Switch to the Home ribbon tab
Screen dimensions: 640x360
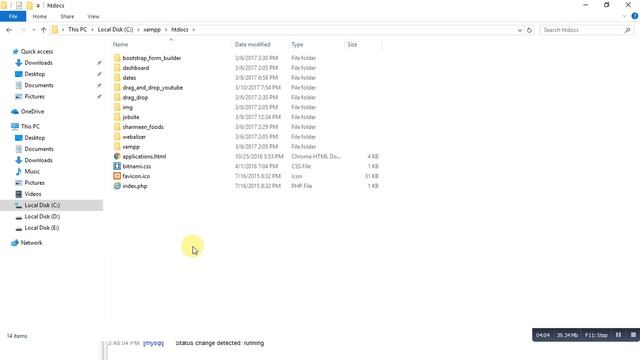click(x=40, y=16)
